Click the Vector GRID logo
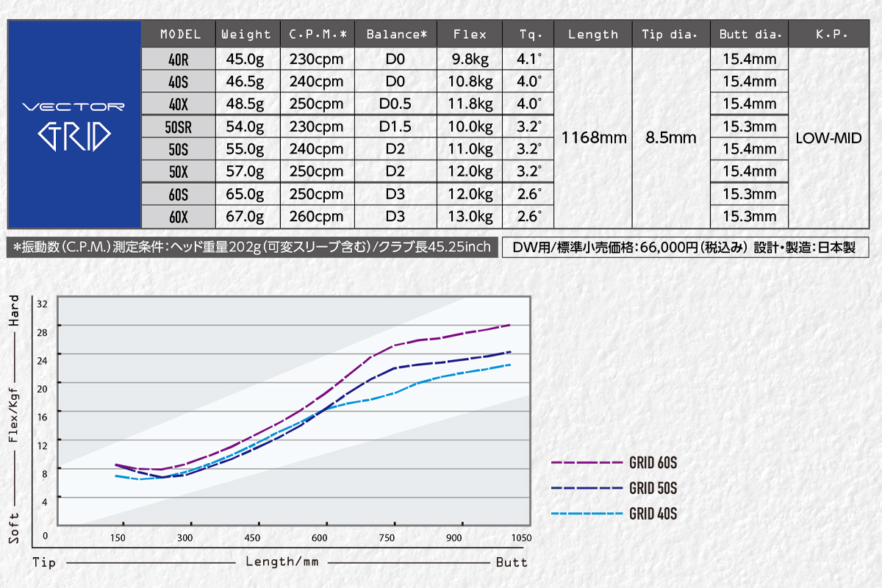This screenshot has width=882, height=588. pos(73,125)
